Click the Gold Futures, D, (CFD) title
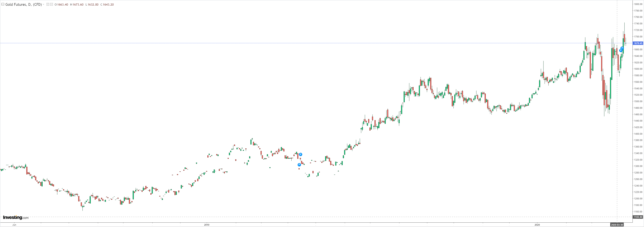 click(23, 4)
